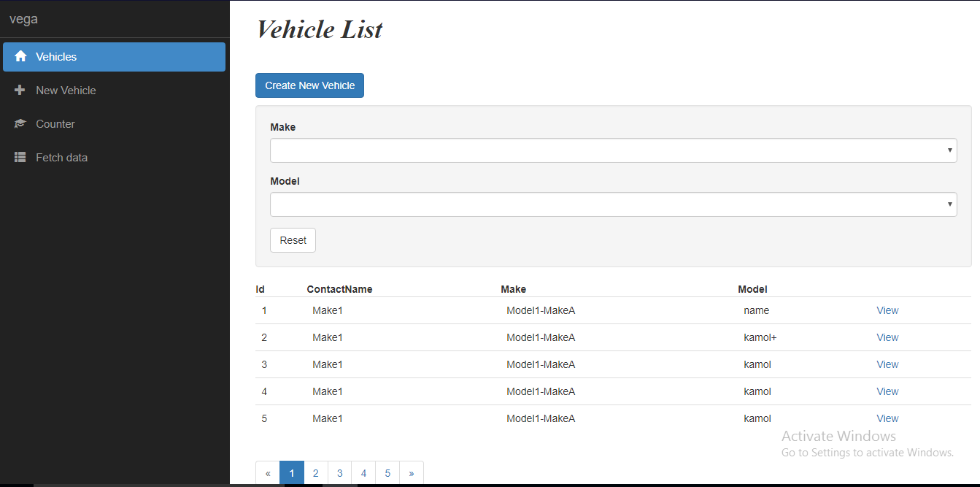
Task: Jump to pagination page 5
Action: tap(387, 473)
